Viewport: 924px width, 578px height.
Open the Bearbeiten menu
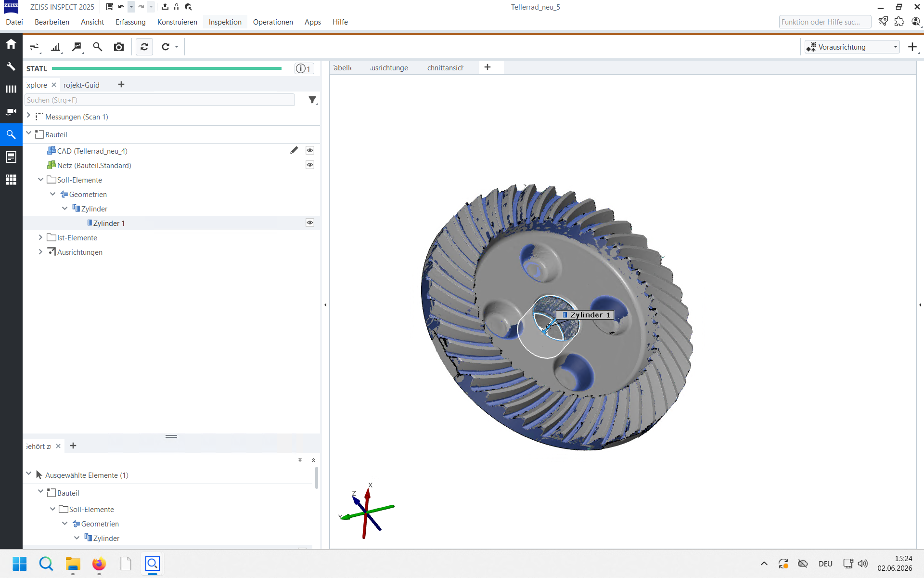52,22
